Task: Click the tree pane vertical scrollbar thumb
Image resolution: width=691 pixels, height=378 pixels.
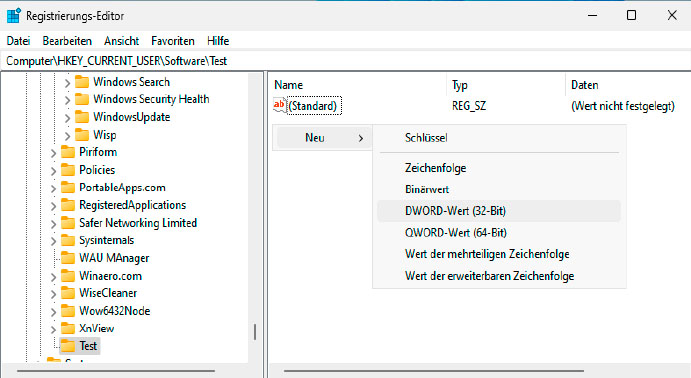Action: coord(255,332)
